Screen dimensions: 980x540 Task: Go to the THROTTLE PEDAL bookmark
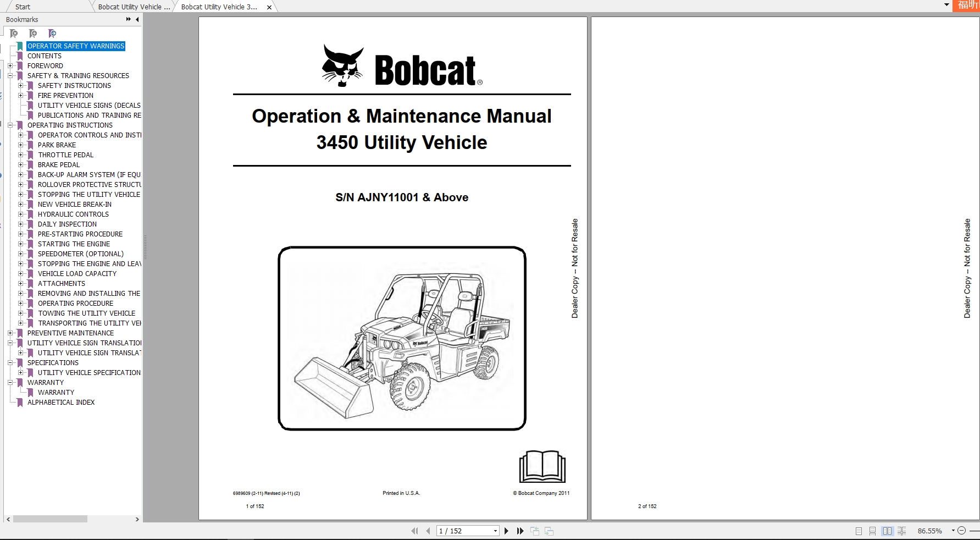coord(65,155)
